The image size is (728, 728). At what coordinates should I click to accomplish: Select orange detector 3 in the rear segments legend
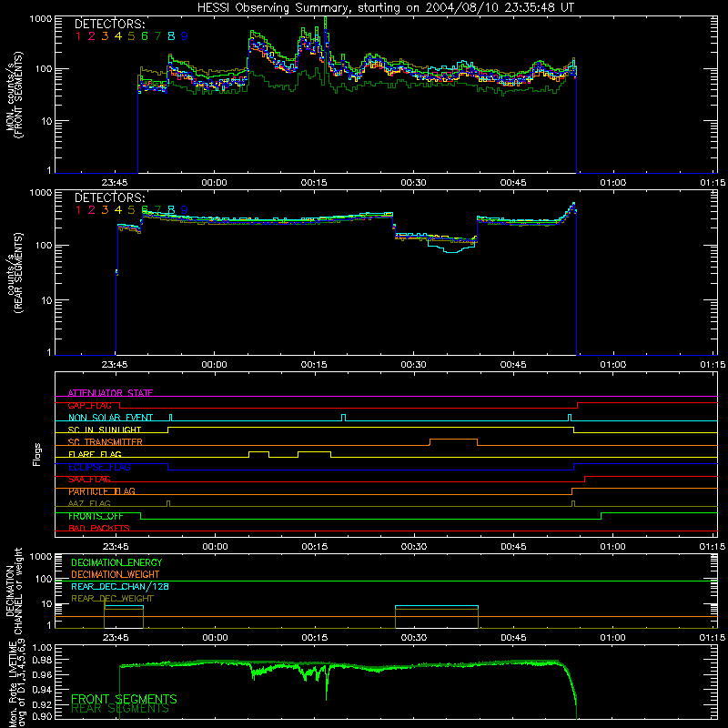pos(105,210)
